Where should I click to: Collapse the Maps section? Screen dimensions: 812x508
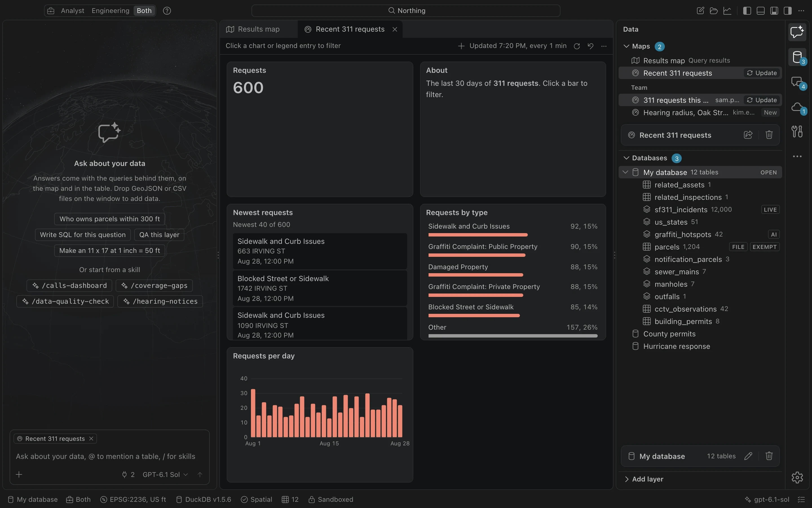pos(626,46)
